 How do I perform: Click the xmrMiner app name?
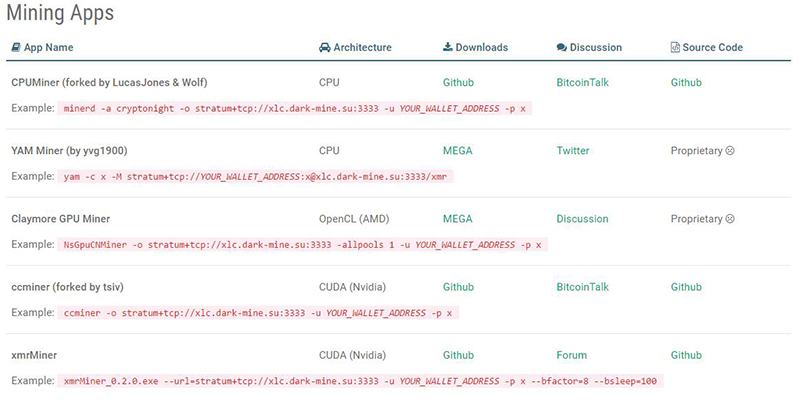tap(34, 355)
